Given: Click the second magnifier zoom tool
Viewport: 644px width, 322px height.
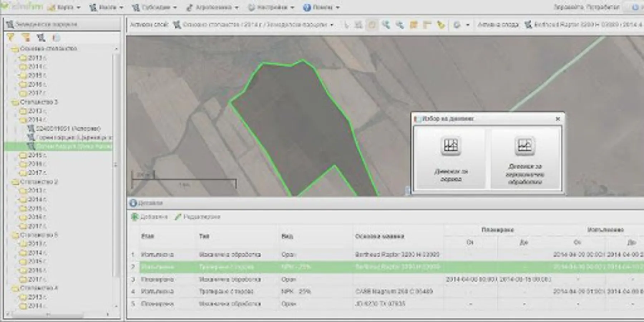Looking at the screenshot, I should tap(400, 25).
